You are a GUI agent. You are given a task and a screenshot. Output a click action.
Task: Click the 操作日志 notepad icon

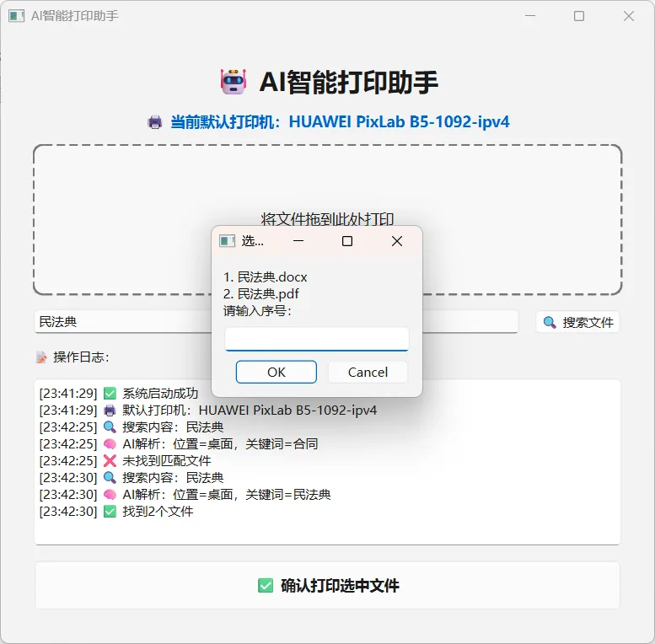coord(41,357)
